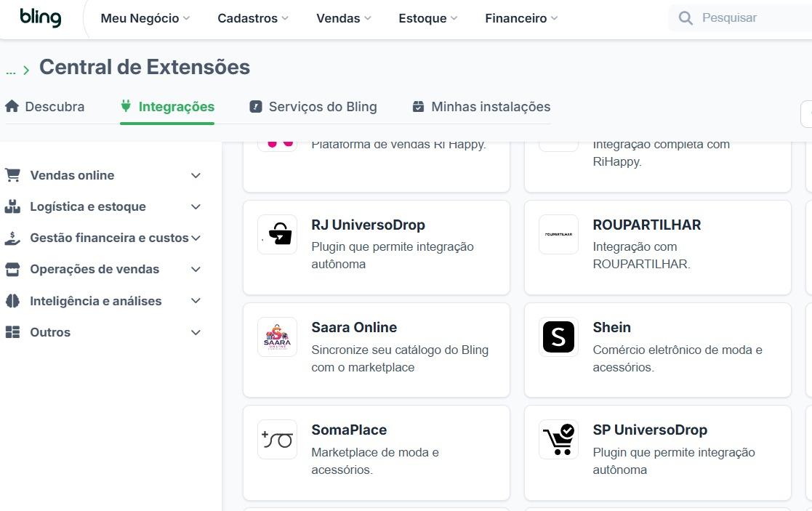Click 'Comércio eletrônico de moda' description

tap(678, 358)
